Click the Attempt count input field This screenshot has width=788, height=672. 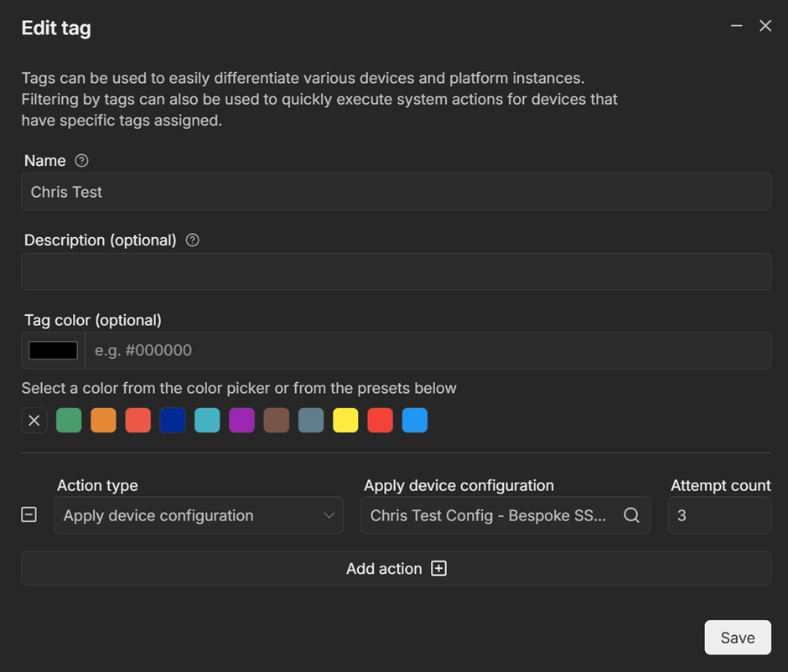[x=718, y=515]
